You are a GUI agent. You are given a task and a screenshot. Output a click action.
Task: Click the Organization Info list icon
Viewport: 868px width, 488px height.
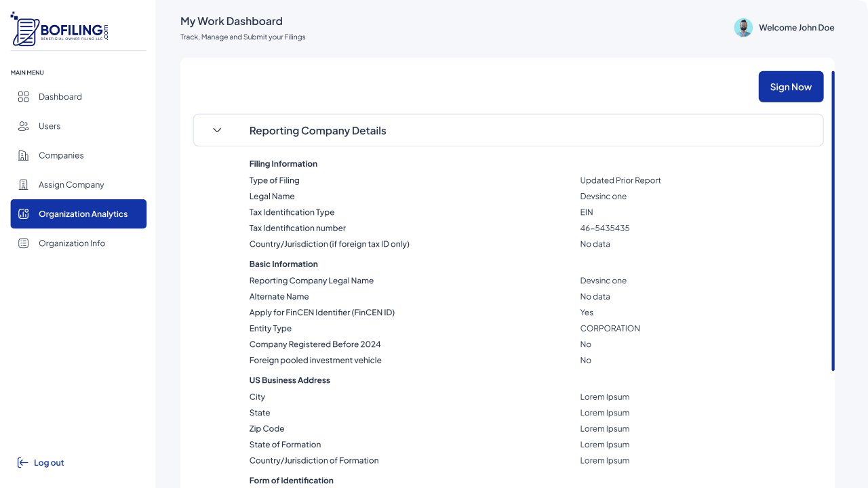(24, 243)
